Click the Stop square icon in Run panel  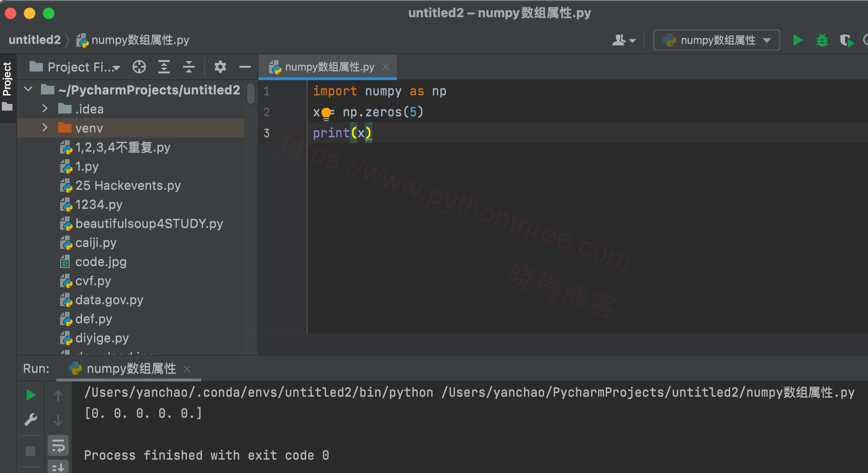[31, 451]
